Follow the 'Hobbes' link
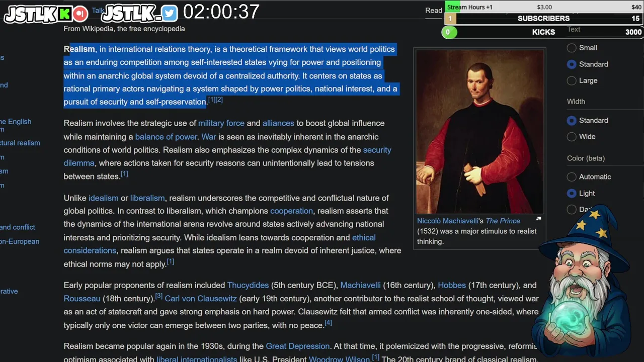 tap(452, 285)
